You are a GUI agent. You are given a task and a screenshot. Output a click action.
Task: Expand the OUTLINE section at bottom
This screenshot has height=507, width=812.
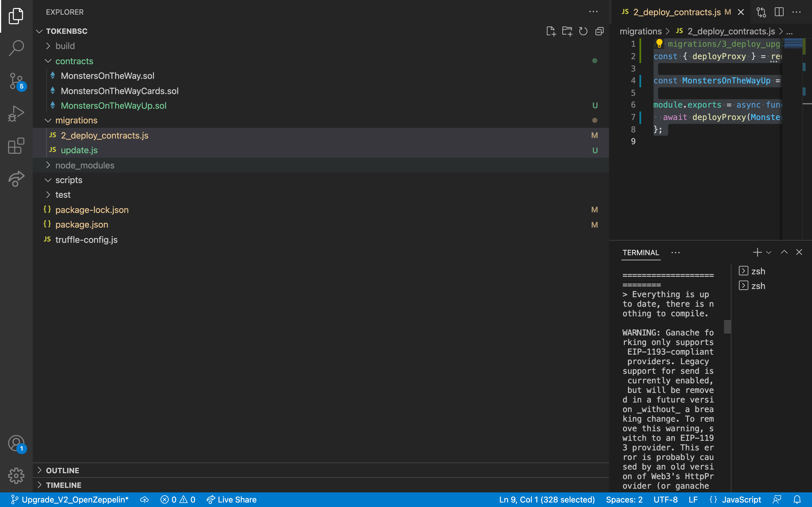pos(63,470)
